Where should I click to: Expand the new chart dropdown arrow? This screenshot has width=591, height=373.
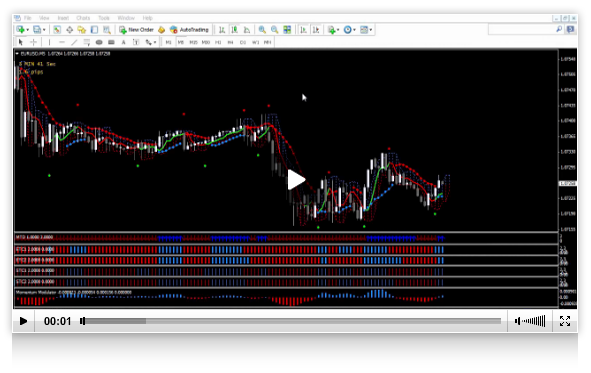pos(28,30)
